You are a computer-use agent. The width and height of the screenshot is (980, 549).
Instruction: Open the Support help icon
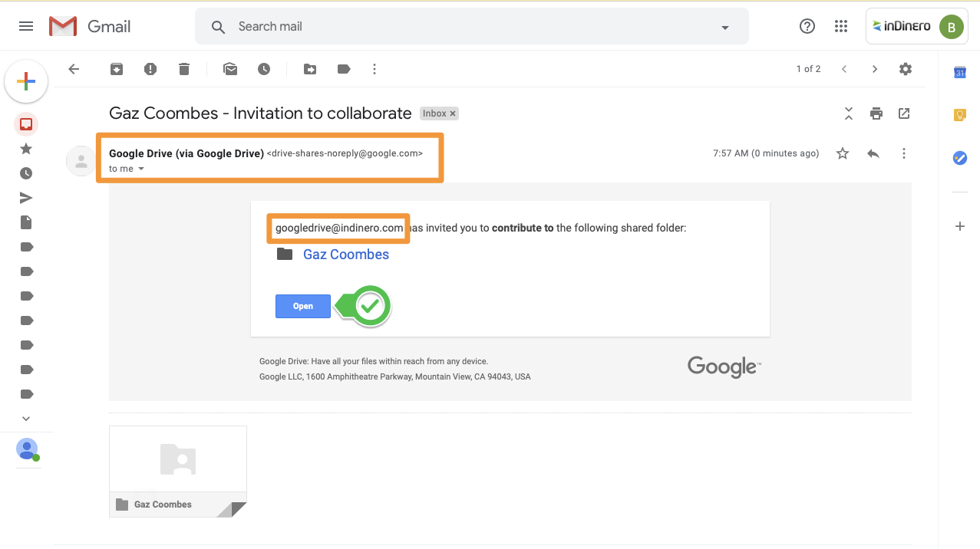[x=807, y=26]
